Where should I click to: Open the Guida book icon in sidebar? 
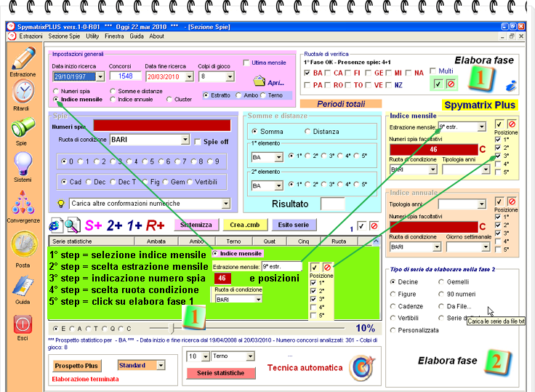[23, 285]
